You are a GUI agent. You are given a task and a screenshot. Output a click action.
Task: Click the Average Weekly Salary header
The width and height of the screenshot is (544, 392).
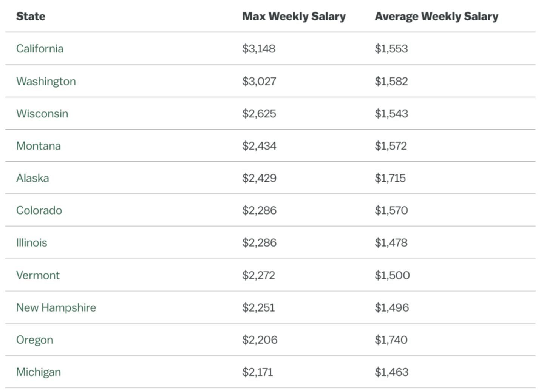point(436,16)
